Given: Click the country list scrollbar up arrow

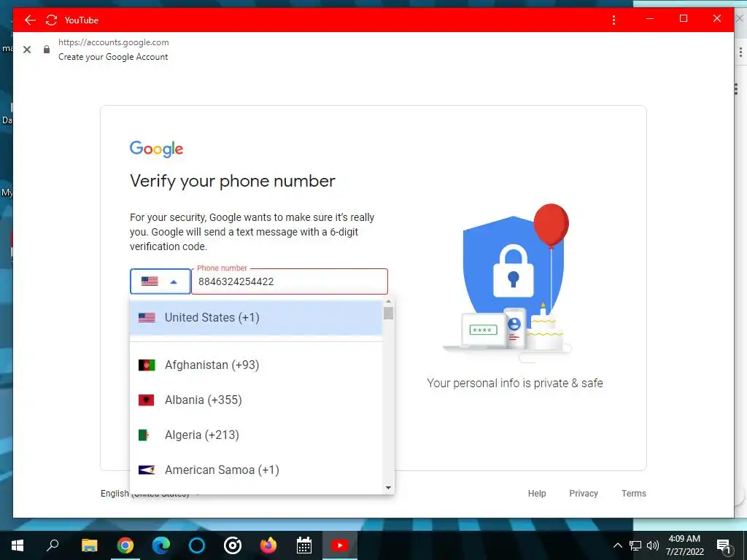Looking at the screenshot, I should click(388, 301).
